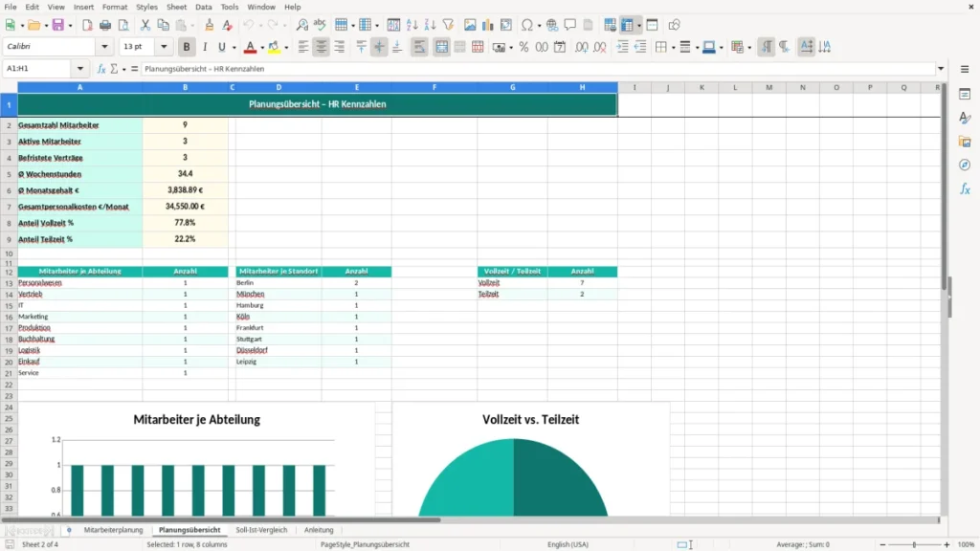This screenshot has width=980, height=551.
Task: Click the zoom out minus button
Action: 882,544
